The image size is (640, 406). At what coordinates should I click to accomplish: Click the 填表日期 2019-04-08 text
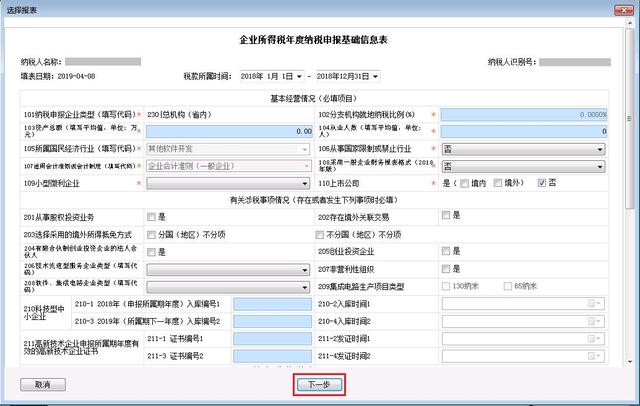[58, 76]
